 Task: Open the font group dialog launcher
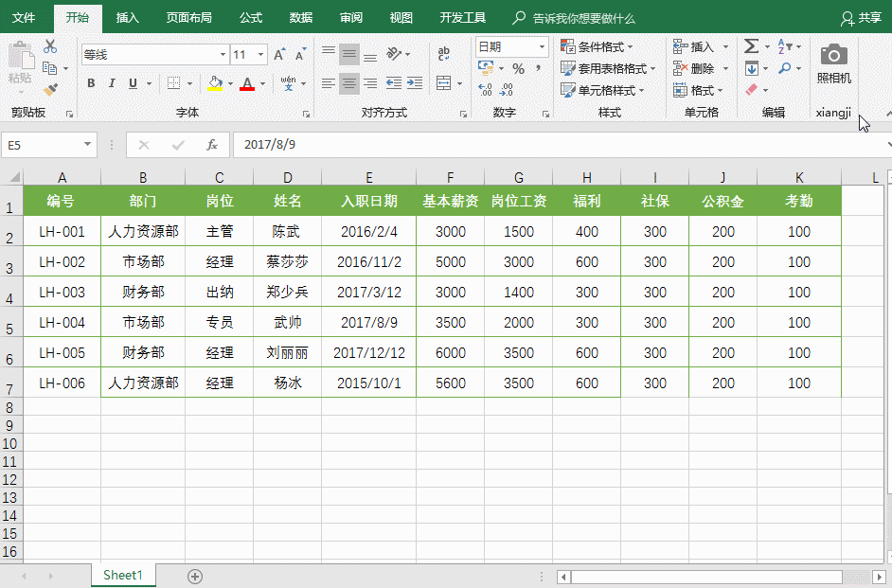coord(306,114)
